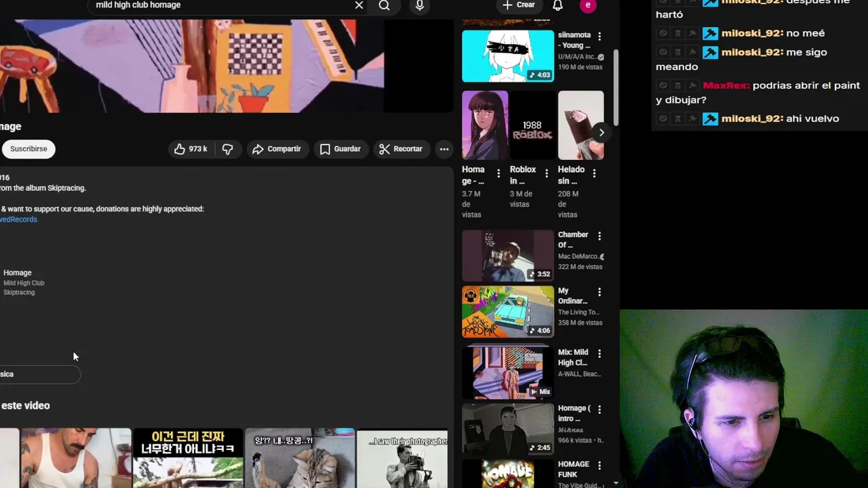The height and width of the screenshot is (488, 868).
Task: Advance the Shorts shelf with the arrow
Action: coord(601,132)
